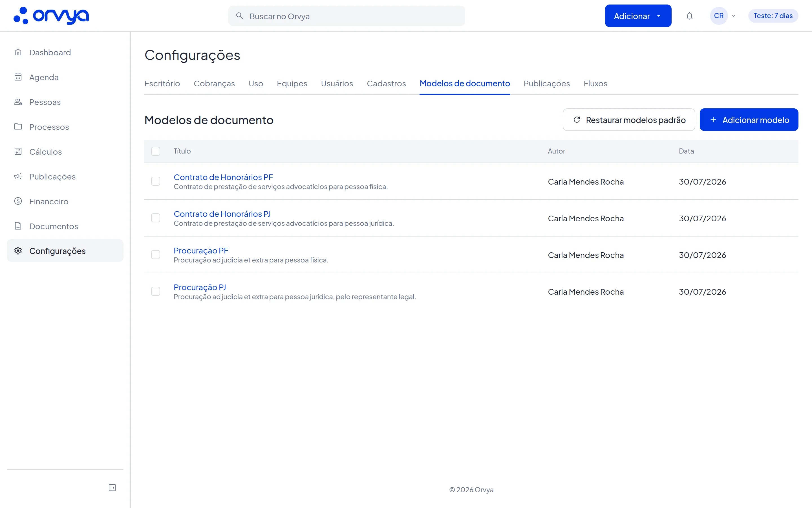This screenshot has height=508, width=812.
Task: Click the Adicionar modelo button
Action: click(749, 120)
